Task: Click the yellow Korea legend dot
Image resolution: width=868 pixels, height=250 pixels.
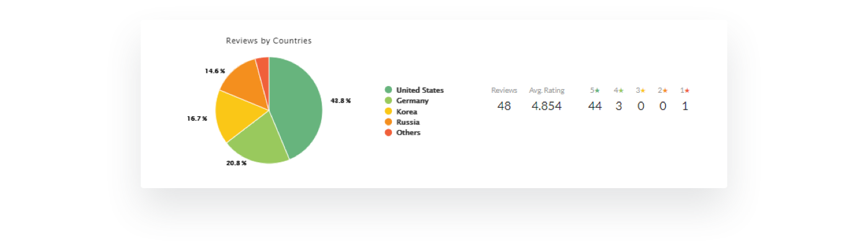Action: [x=389, y=112]
